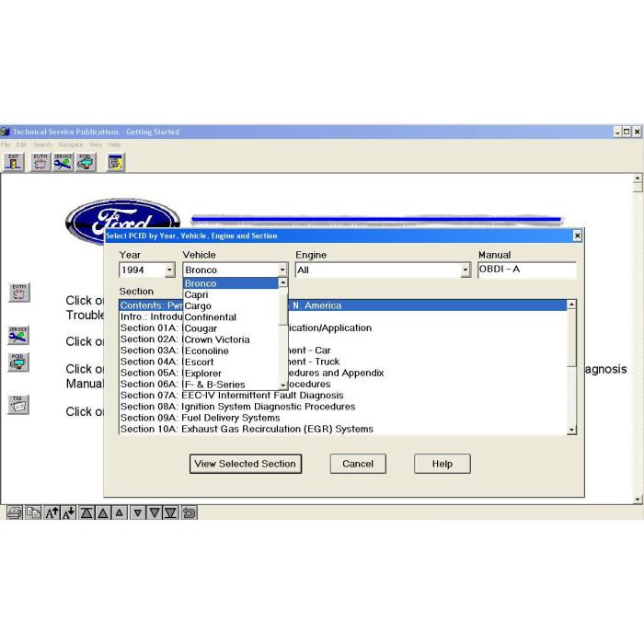Click the Cancel button
The width and height of the screenshot is (644, 644).
(x=358, y=464)
